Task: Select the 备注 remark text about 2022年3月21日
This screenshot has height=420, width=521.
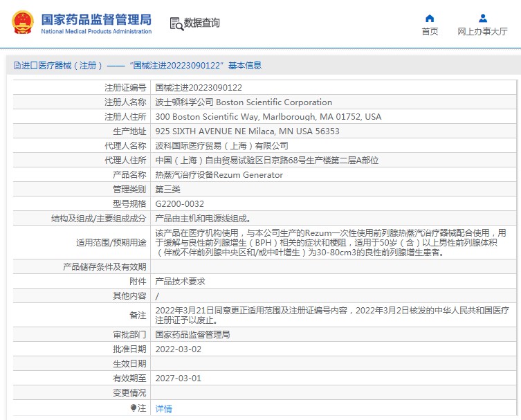Action: pos(332,316)
